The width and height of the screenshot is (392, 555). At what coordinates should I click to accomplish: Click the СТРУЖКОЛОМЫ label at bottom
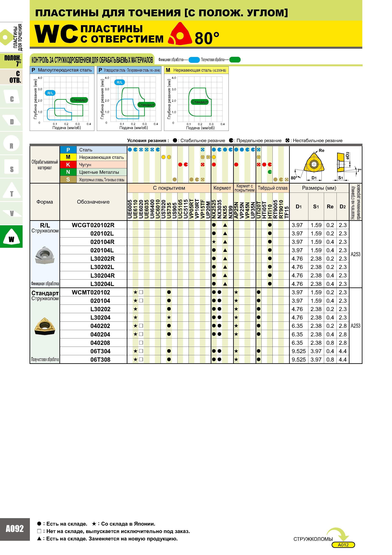coord(313,539)
